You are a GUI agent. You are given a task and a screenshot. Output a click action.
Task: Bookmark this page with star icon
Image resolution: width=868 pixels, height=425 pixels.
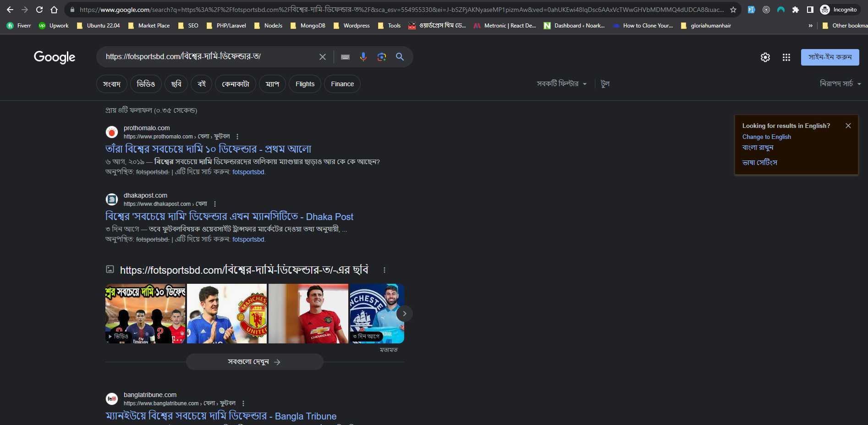733,10
